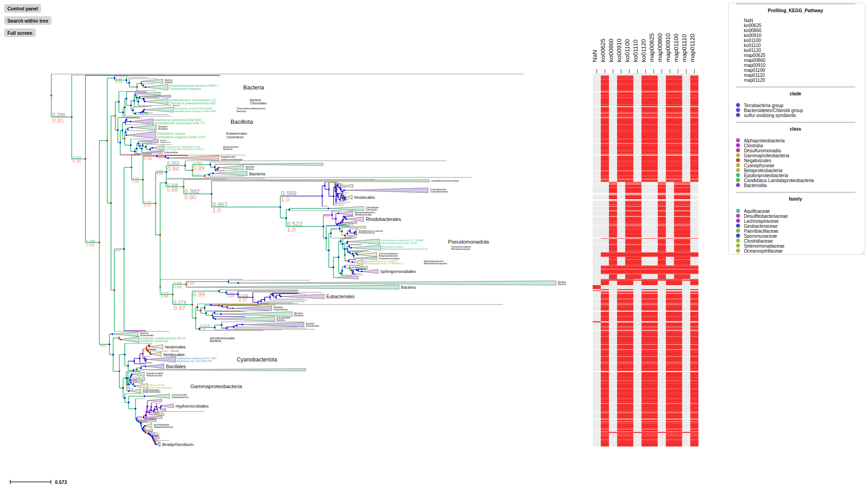Click the Clostridia class color dot
The width and height of the screenshot is (868, 488).
coord(738,145)
